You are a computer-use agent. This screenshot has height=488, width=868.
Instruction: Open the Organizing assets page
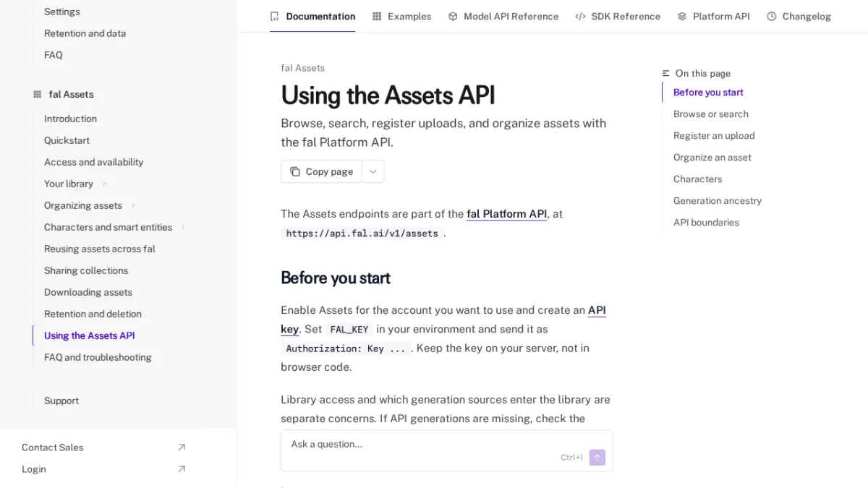83,205
